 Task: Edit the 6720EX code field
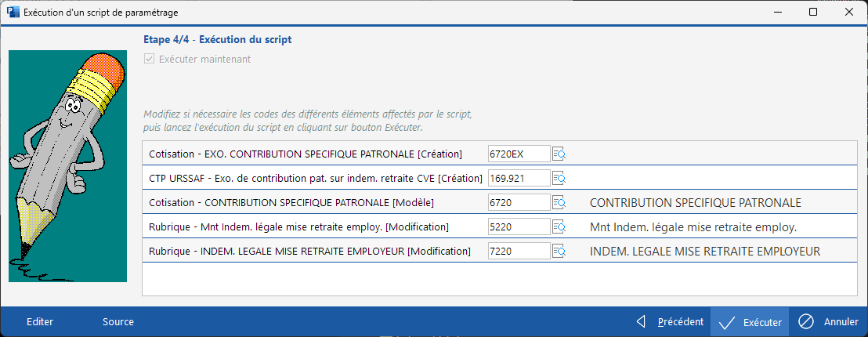pyautogui.click(x=519, y=154)
